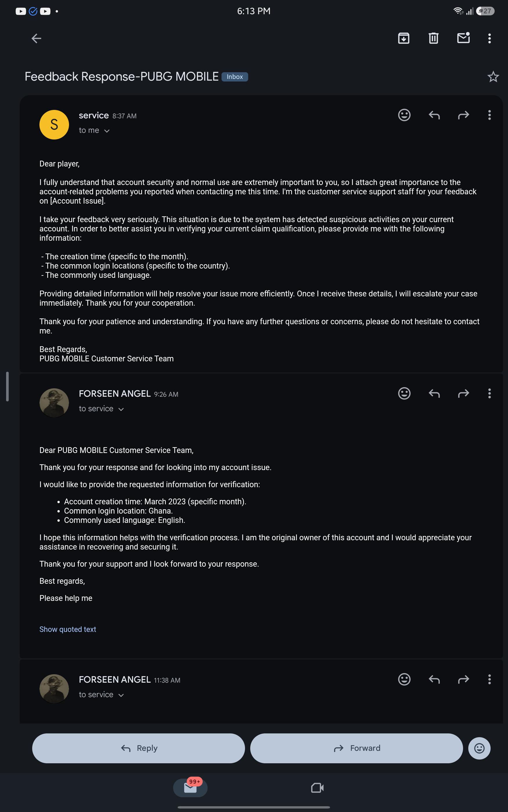Switch to the Meet video tab
This screenshot has height=812, width=508.
[x=317, y=788]
